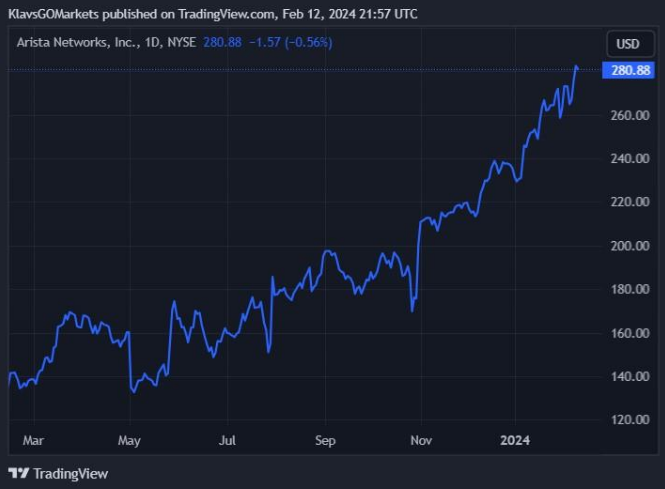Click the 180.00 price axis label
Viewport: 665px width, 489px height.
(x=630, y=289)
